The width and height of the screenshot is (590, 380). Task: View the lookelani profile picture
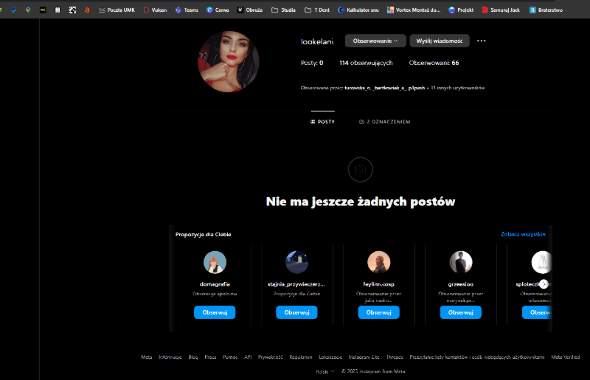tap(228, 62)
